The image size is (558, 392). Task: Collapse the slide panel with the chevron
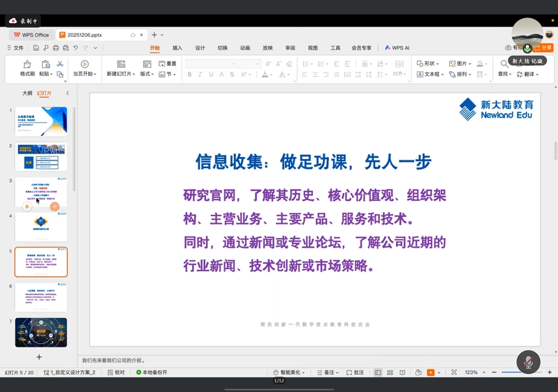coord(68,93)
